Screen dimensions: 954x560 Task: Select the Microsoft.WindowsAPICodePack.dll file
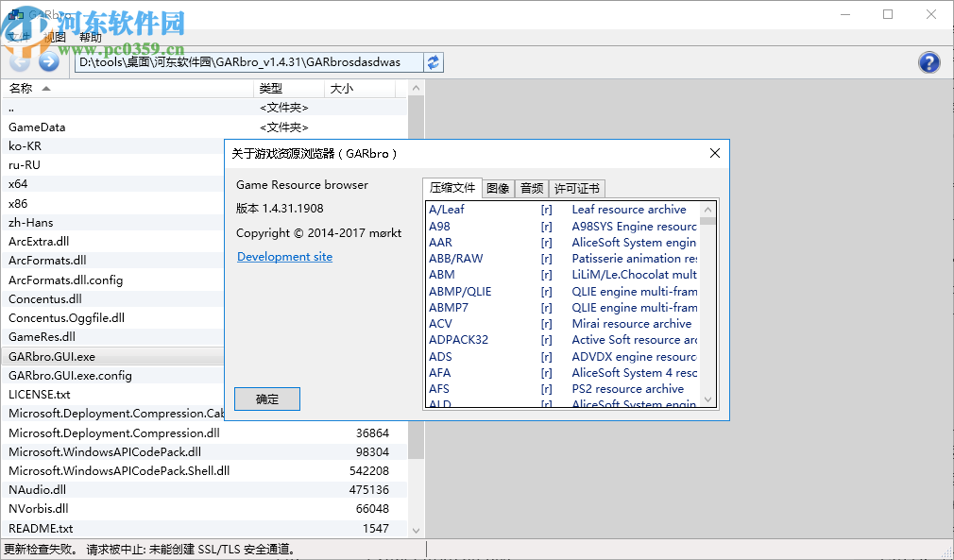[204, 451]
